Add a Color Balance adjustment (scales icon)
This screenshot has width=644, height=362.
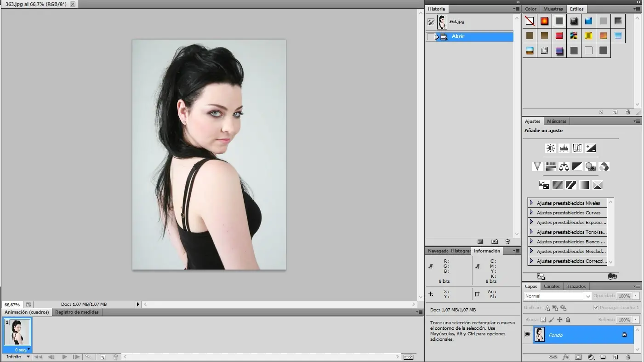pos(564,167)
